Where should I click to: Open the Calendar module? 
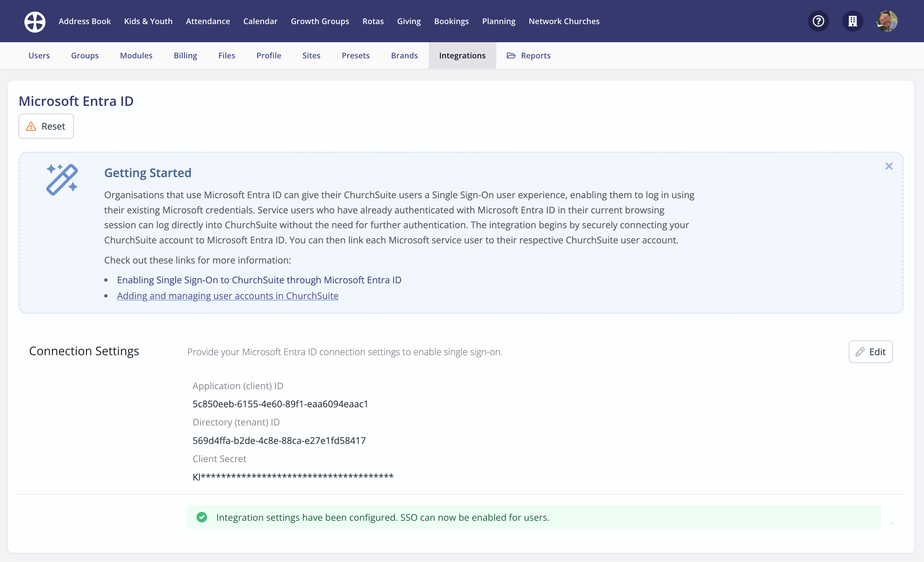260,21
